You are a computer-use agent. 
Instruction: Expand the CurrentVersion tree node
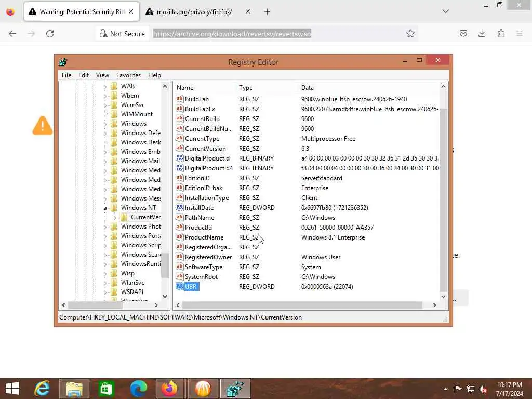115,218
